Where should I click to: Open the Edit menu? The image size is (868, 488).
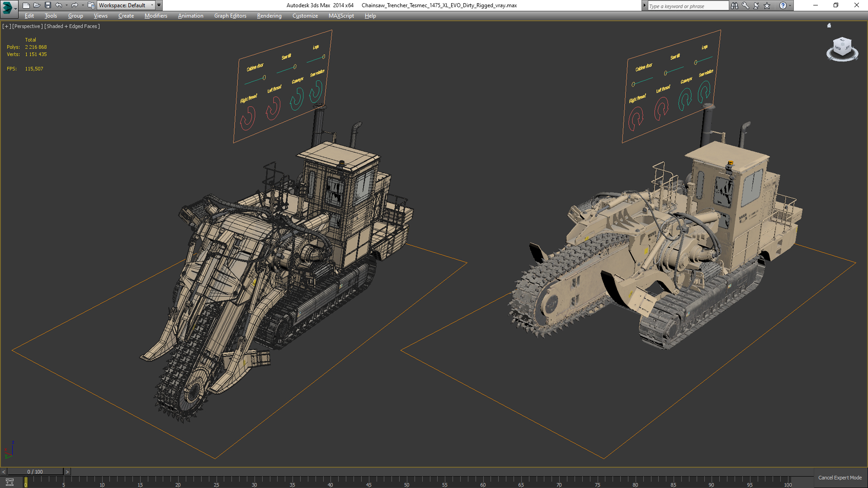29,16
